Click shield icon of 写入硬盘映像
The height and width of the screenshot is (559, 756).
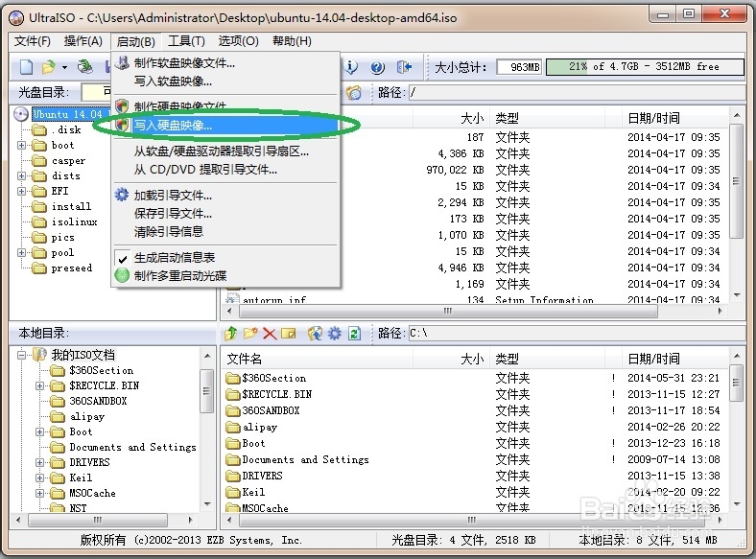pos(123,126)
